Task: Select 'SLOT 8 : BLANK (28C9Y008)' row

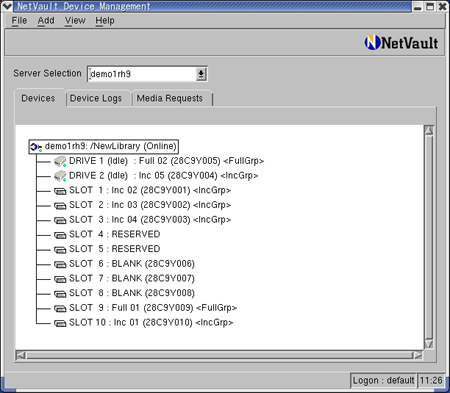Action: [125, 293]
